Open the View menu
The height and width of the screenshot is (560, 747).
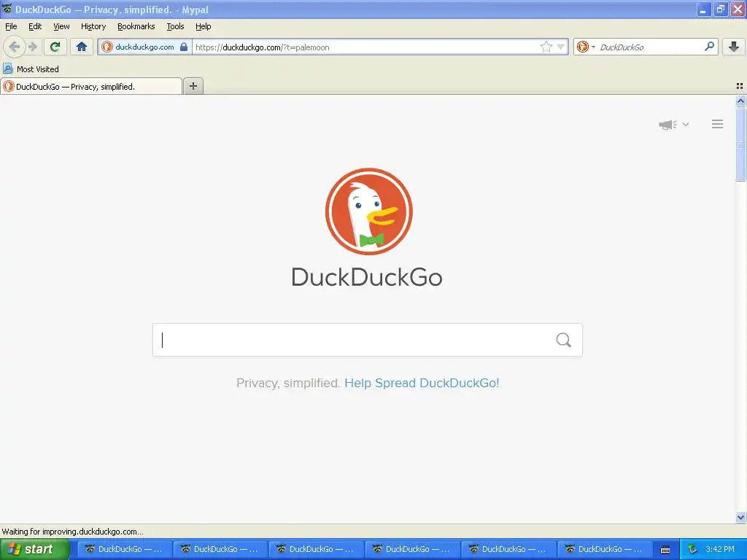click(61, 26)
